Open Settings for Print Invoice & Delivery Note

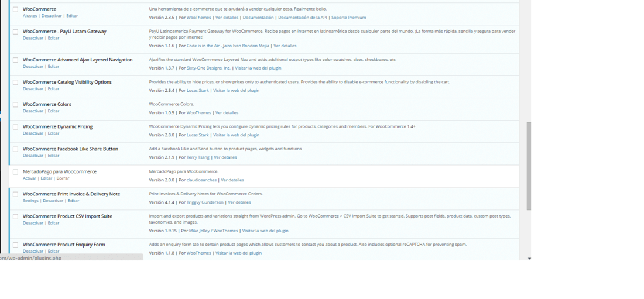click(31, 201)
